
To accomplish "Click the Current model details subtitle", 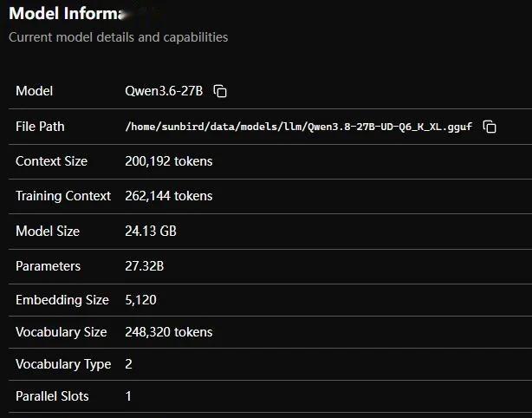I will coord(119,37).
